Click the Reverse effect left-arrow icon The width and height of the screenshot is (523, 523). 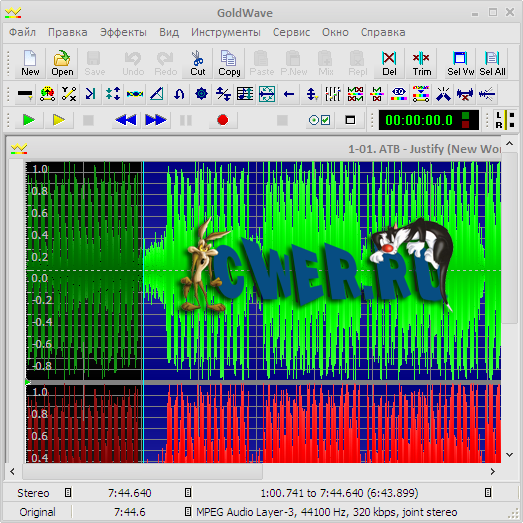point(289,94)
